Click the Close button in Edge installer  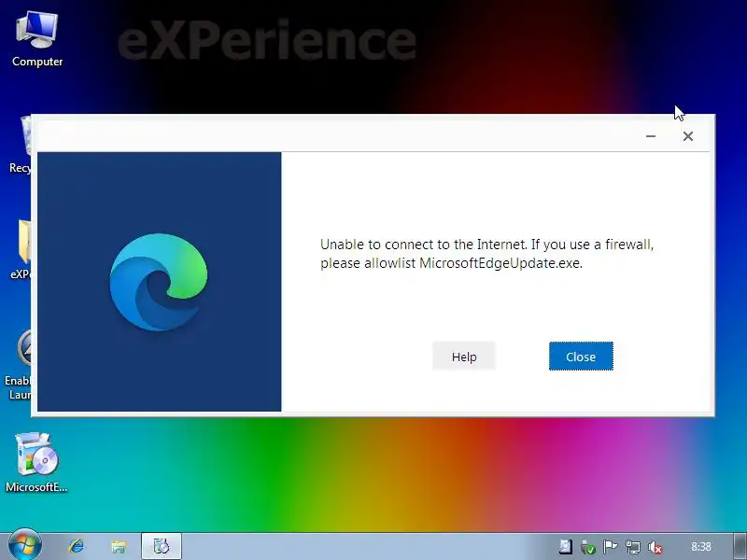581,357
